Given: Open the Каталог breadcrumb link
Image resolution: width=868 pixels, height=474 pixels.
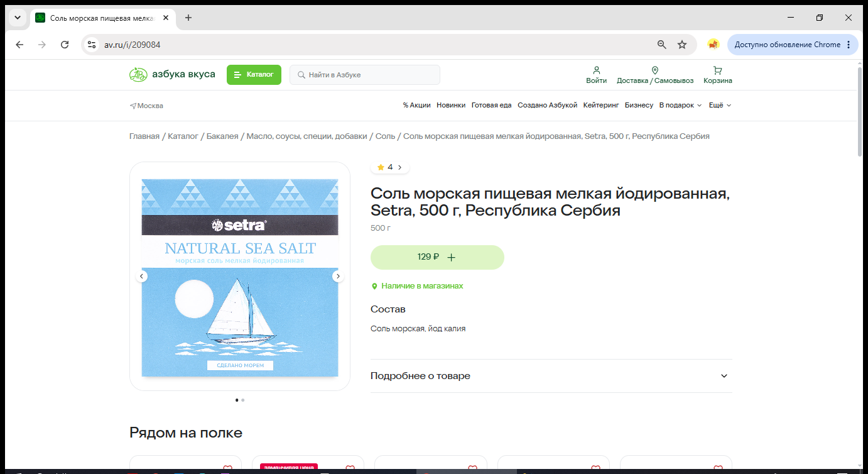Looking at the screenshot, I should [x=183, y=136].
